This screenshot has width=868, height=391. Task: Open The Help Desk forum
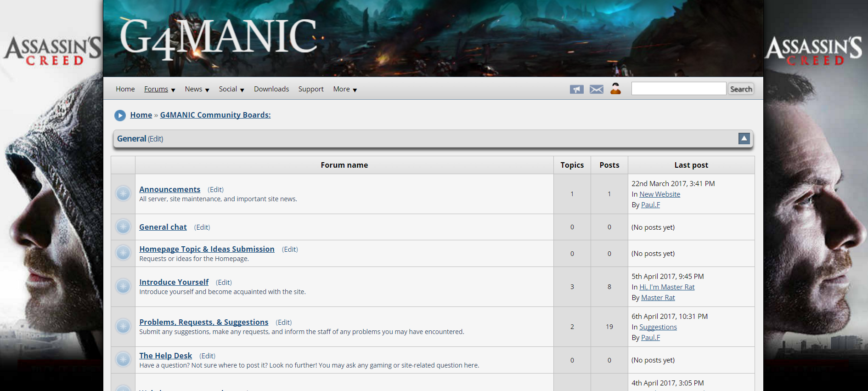click(x=166, y=356)
